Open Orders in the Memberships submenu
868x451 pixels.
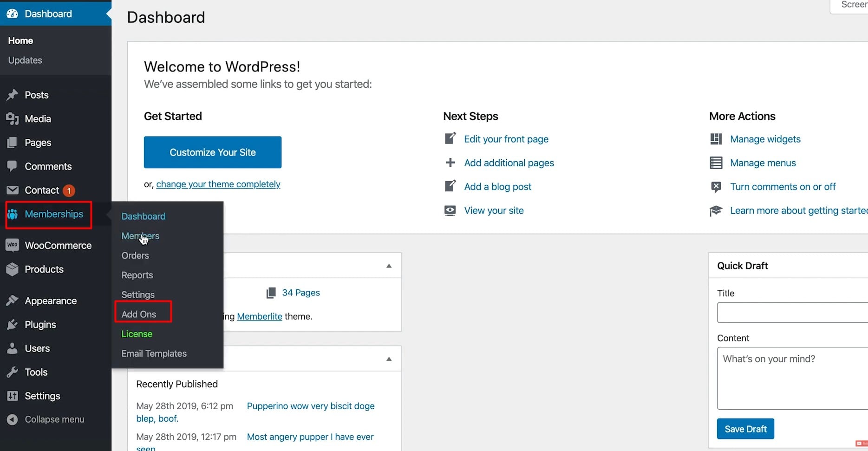click(135, 255)
